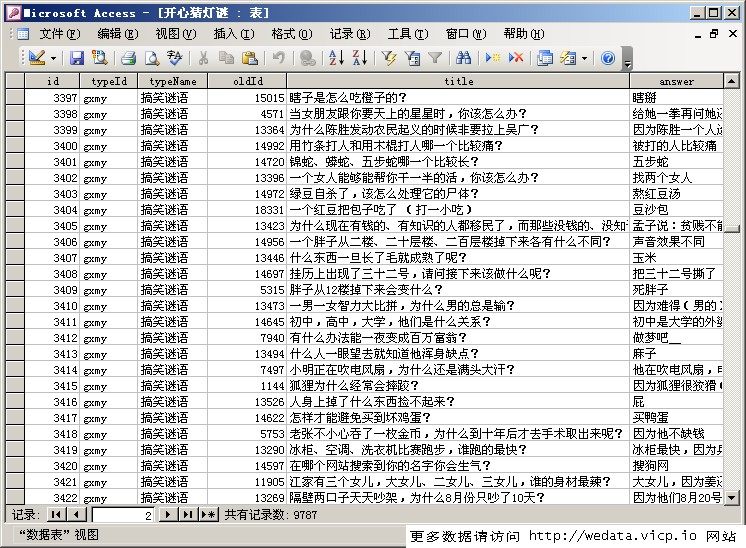Select the oldId column header
This screenshot has height=548, width=746.
pyautogui.click(x=247, y=81)
